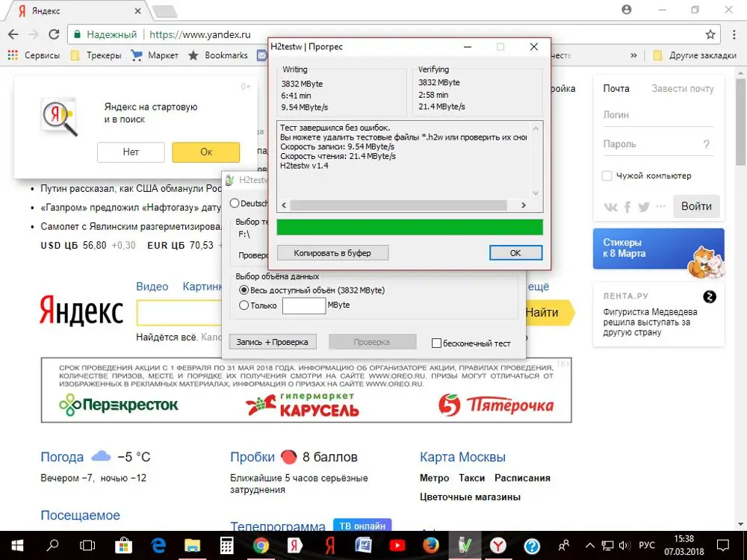Open People icon in system tray

564,546
